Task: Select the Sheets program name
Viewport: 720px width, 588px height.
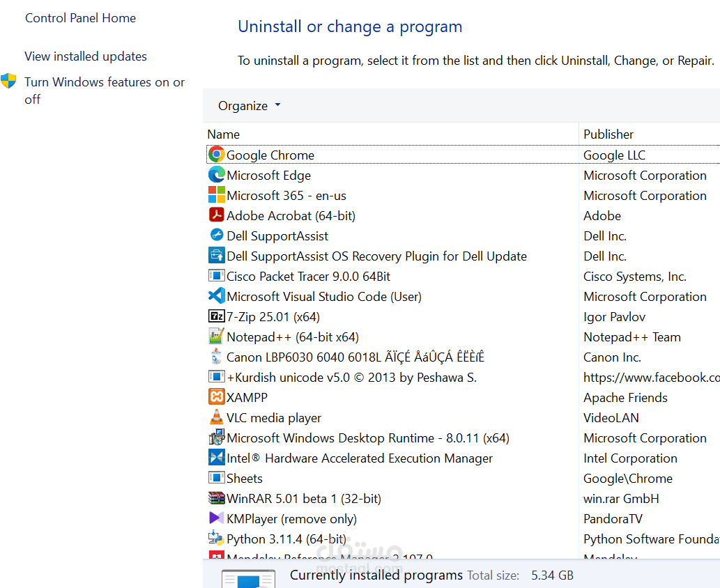Action: [x=245, y=479]
